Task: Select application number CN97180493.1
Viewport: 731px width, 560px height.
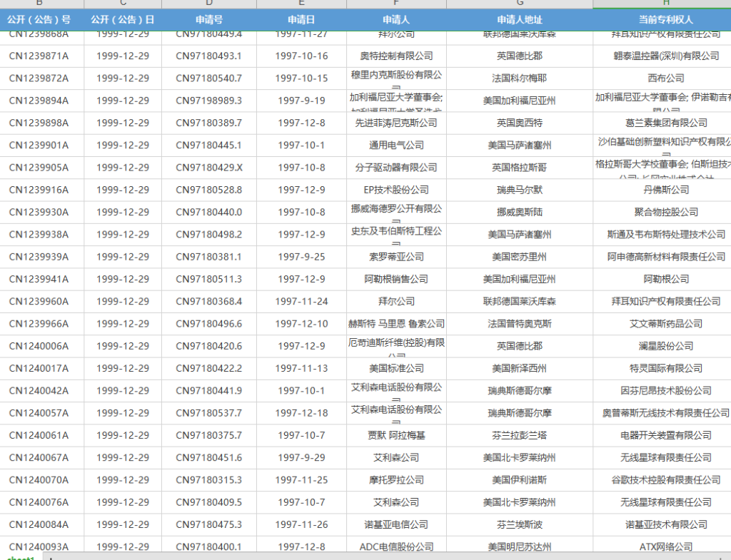Action: 209,56
